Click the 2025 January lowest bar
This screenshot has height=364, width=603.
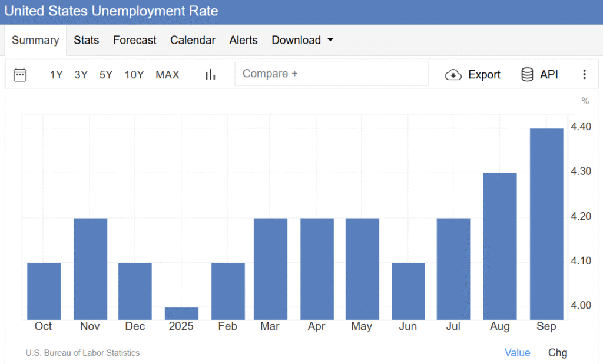coord(181,313)
